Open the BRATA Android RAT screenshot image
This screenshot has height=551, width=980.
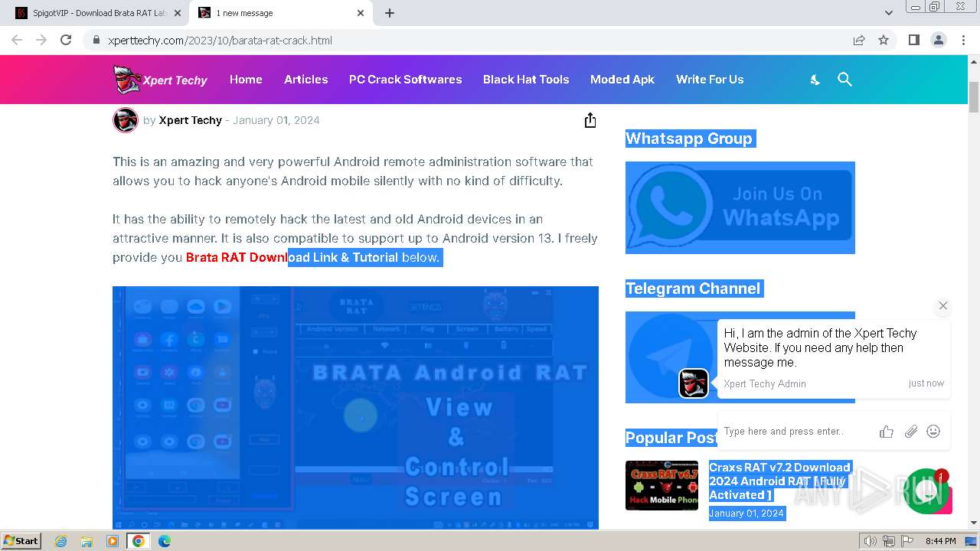click(x=355, y=407)
